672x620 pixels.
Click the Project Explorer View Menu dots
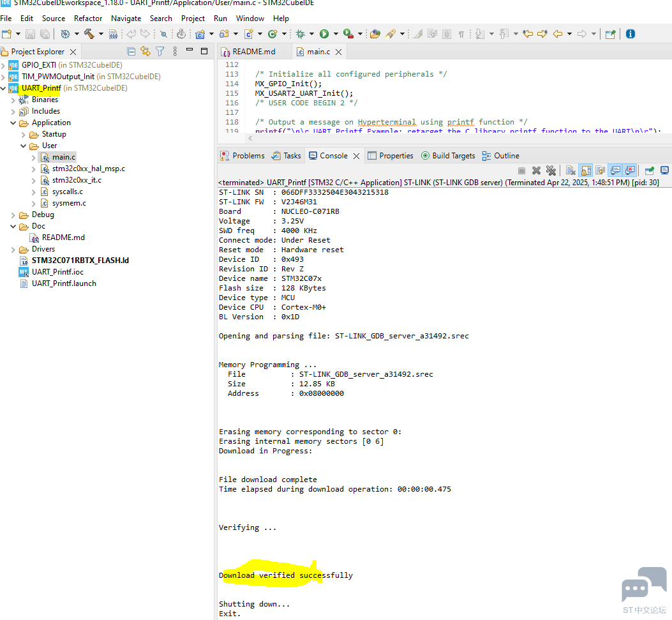click(x=175, y=52)
